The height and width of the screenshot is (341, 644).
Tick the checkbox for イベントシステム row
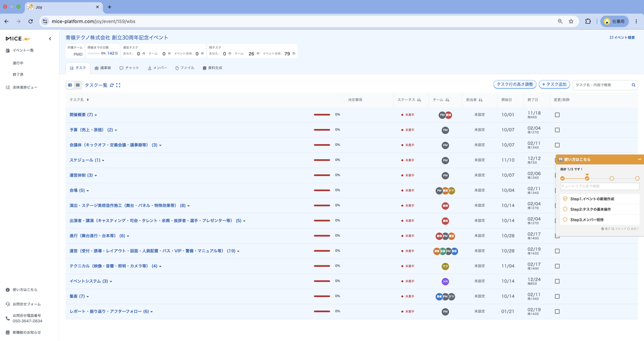[x=557, y=281]
